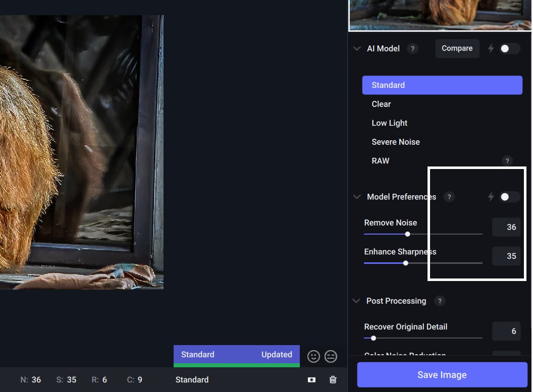Click help icon next to Model Preferences

449,197
